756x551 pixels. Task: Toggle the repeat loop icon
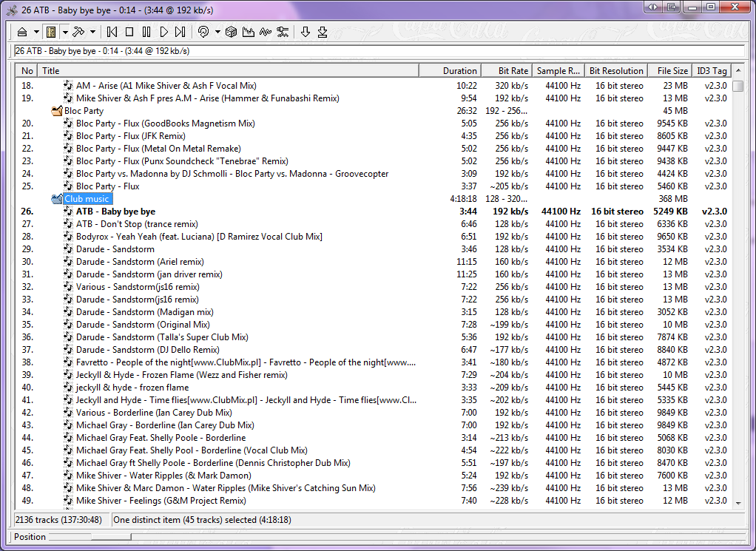click(203, 32)
